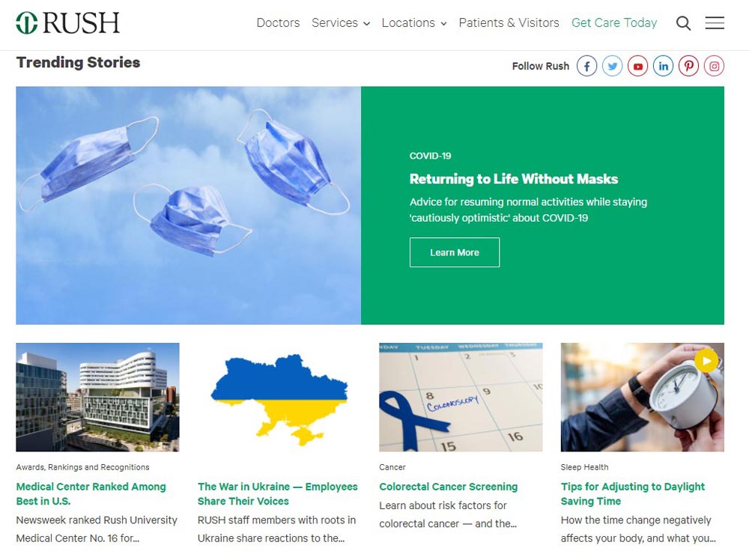Expand the Locations dropdown
Image resolution: width=749 pixels, height=560 pixels.
pyautogui.click(x=414, y=23)
